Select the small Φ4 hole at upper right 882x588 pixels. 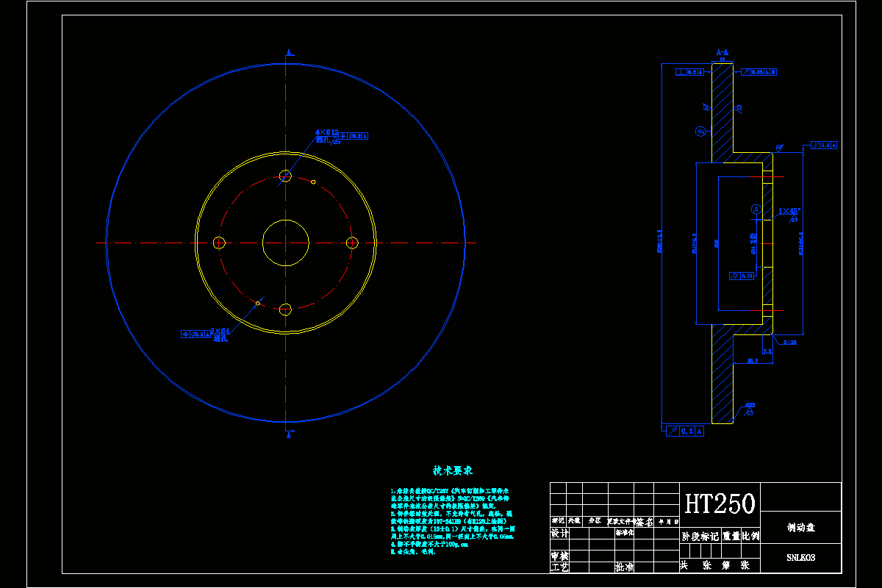(314, 181)
